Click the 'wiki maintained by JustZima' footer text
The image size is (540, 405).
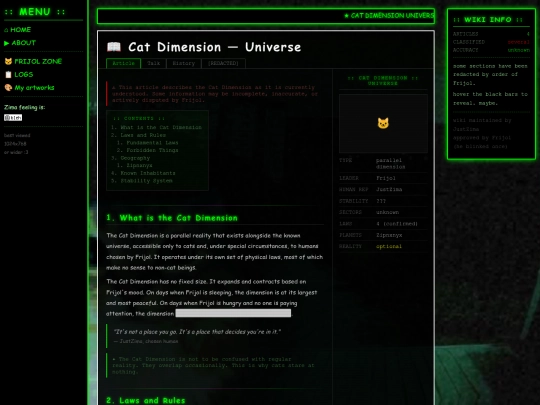(x=482, y=125)
